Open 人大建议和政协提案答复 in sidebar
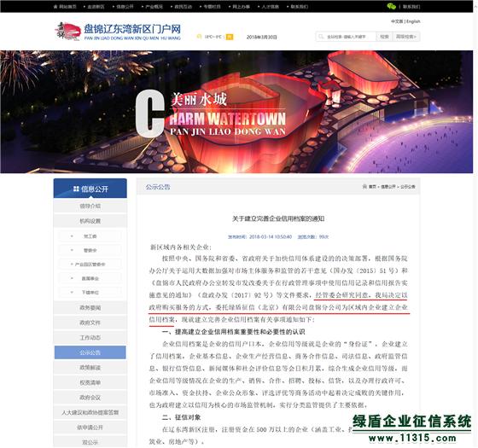 90,412
